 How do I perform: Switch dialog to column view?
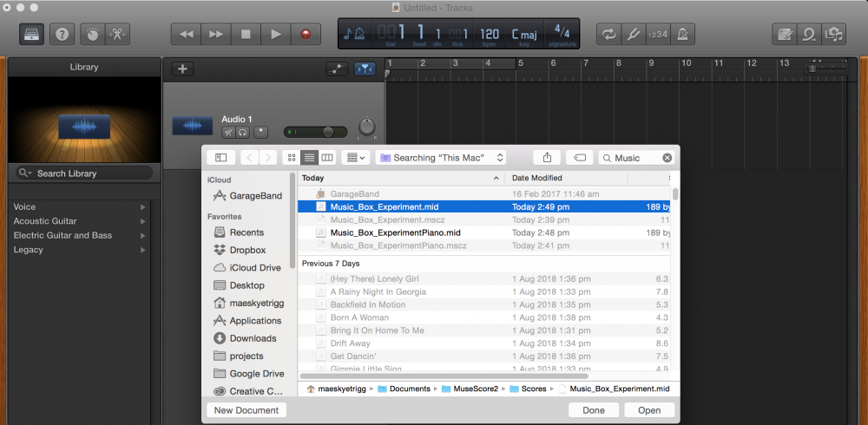(x=328, y=158)
